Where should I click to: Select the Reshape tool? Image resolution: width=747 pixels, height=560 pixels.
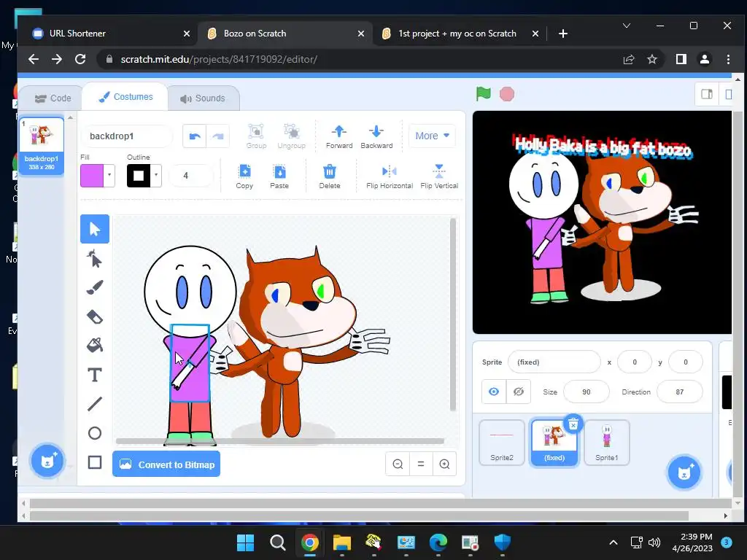pyautogui.click(x=95, y=259)
